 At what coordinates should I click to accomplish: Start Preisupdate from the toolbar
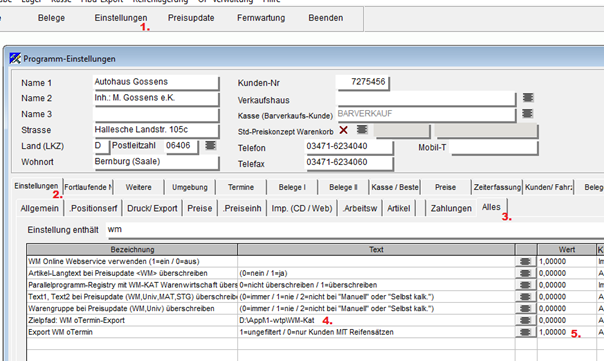[191, 18]
